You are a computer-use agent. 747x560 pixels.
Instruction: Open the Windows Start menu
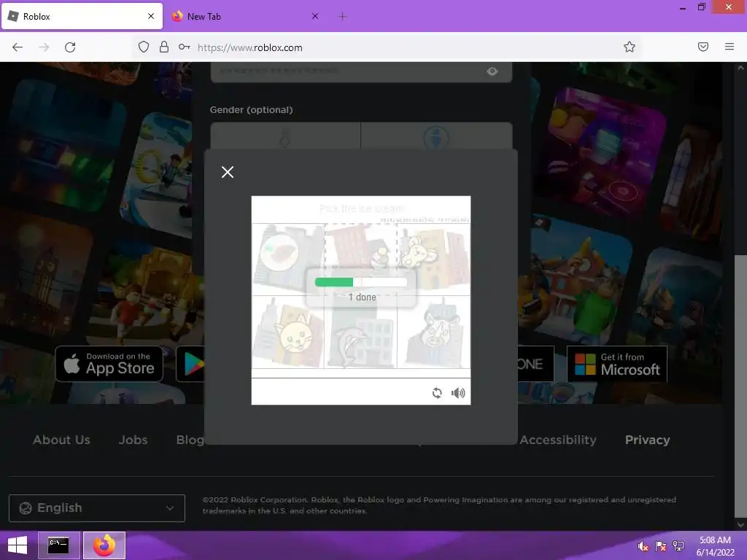(18, 545)
